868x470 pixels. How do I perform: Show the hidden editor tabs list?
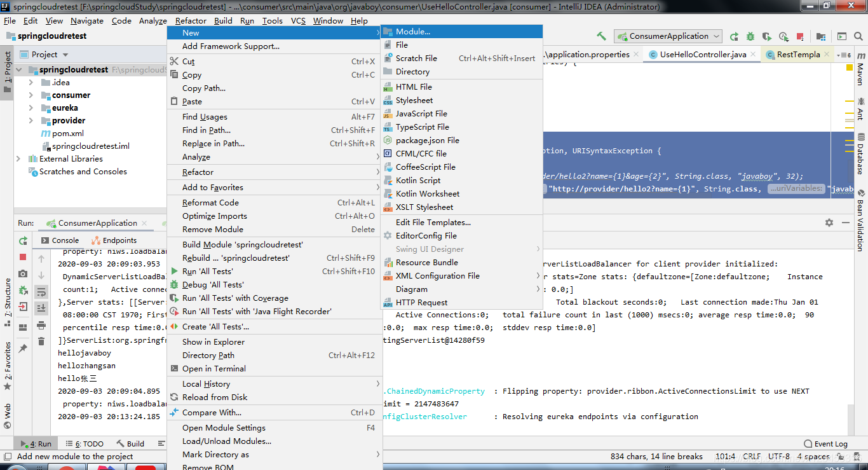coord(844,55)
